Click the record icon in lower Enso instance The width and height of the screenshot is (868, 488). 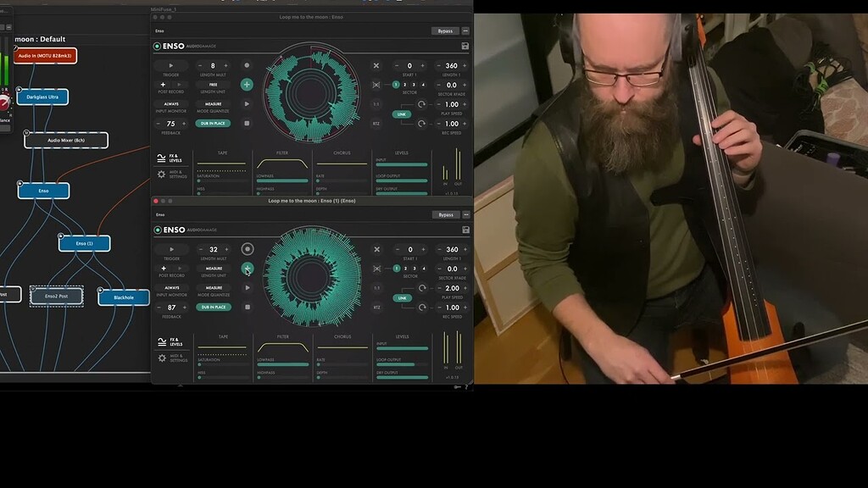[x=248, y=249]
